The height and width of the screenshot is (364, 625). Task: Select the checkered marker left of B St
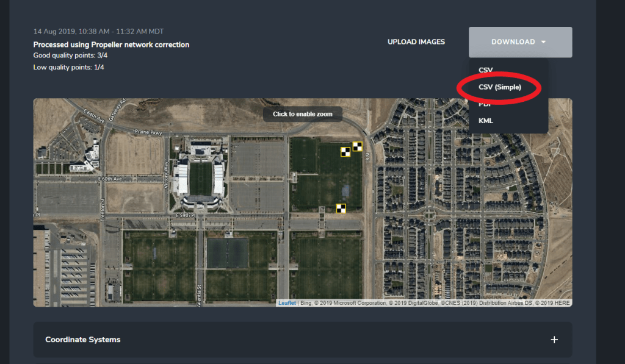[x=345, y=152]
